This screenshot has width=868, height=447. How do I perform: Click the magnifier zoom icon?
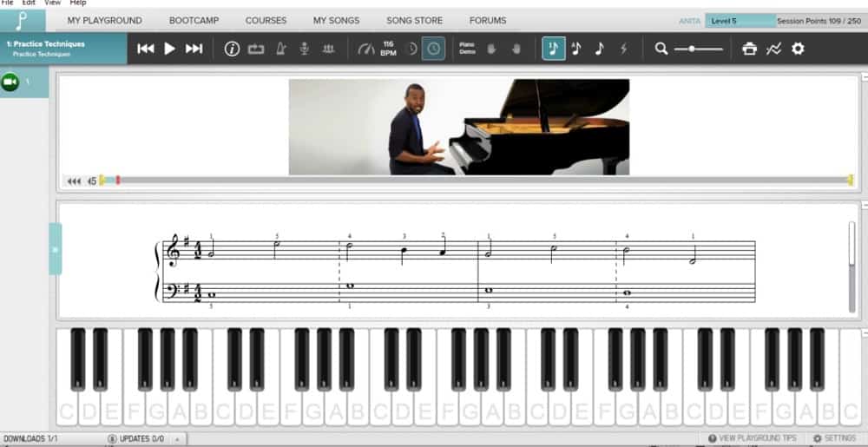point(661,49)
